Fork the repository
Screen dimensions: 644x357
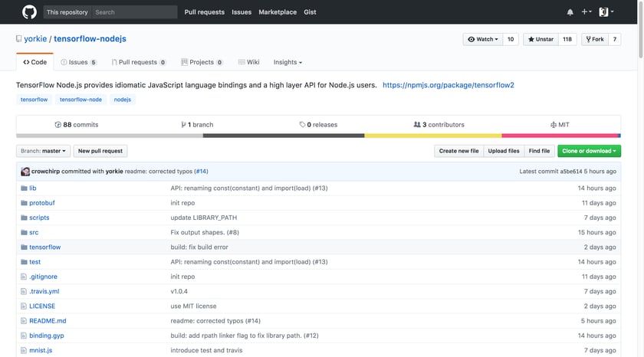pyautogui.click(x=595, y=39)
